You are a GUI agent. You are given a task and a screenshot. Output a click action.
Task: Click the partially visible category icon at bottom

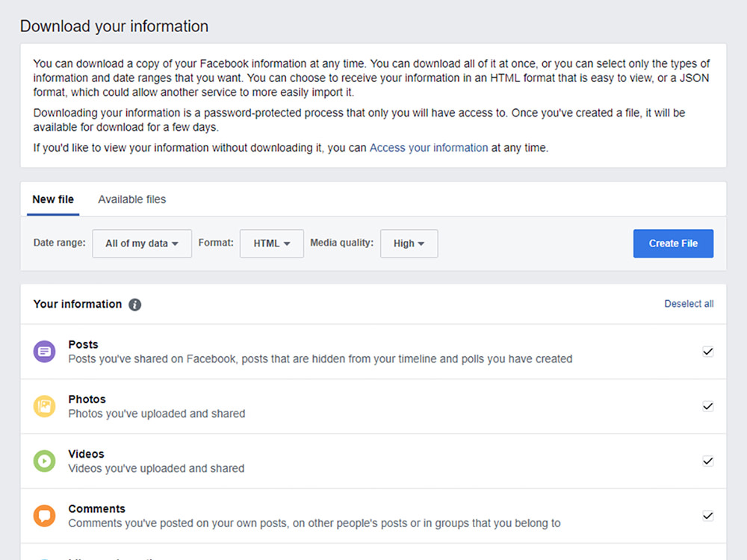coord(44,556)
